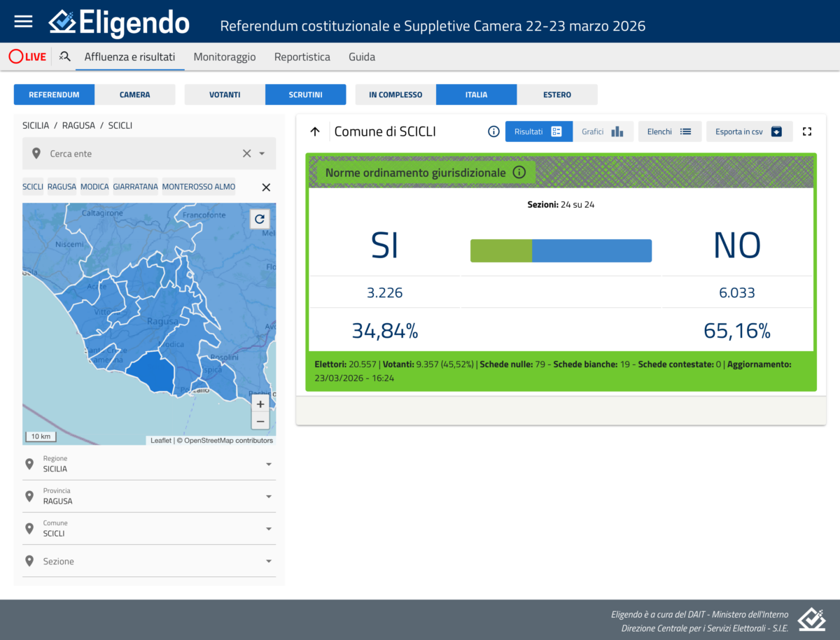
Task: Open the hamburger navigation menu
Action: click(24, 21)
